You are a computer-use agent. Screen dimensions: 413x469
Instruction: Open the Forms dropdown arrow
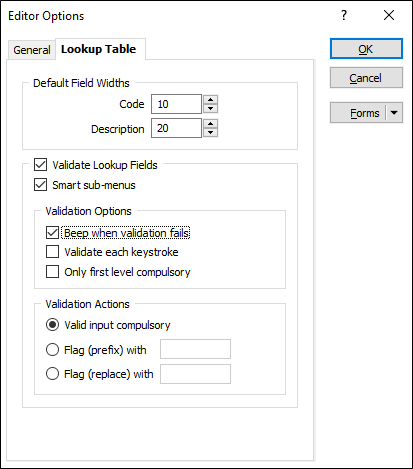[x=394, y=113]
